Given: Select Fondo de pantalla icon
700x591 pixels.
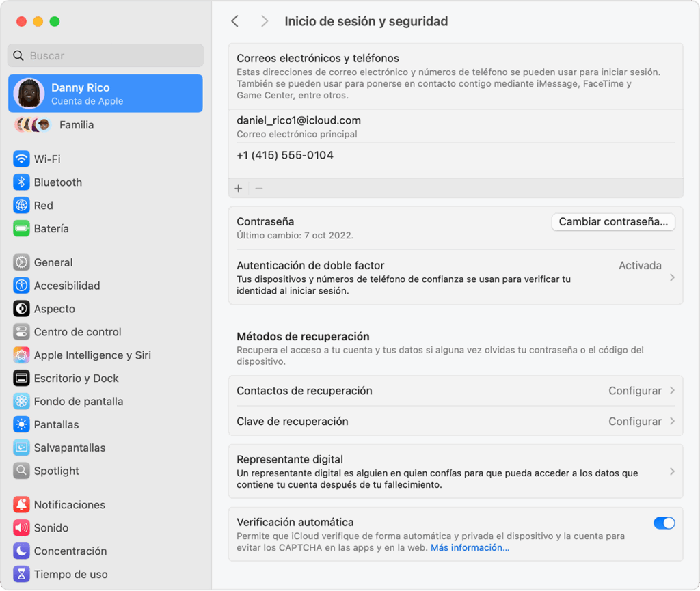Looking at the screenshot, I should point(21,402).
